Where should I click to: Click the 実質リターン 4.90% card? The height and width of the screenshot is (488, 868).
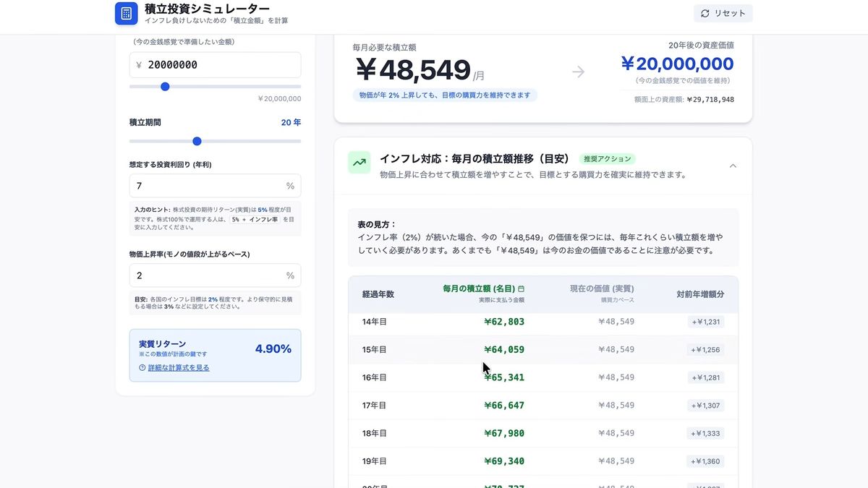215,355
